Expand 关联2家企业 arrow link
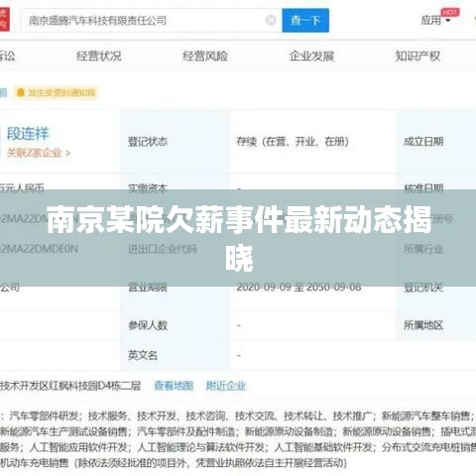 tap(39, 153)
